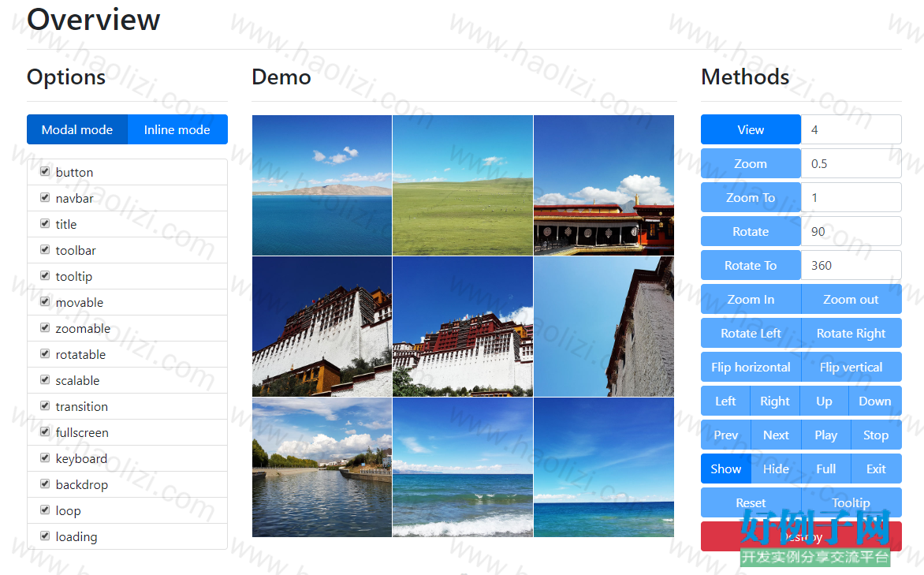Screen dimensions: 924x575
Task: Go to next image with Next
Action: click(x=776, y=435)
